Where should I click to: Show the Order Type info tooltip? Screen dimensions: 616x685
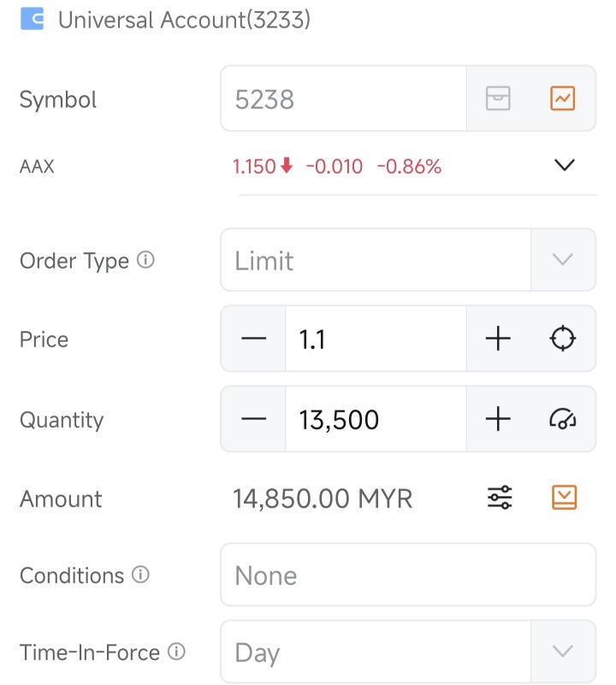point(145,260)
